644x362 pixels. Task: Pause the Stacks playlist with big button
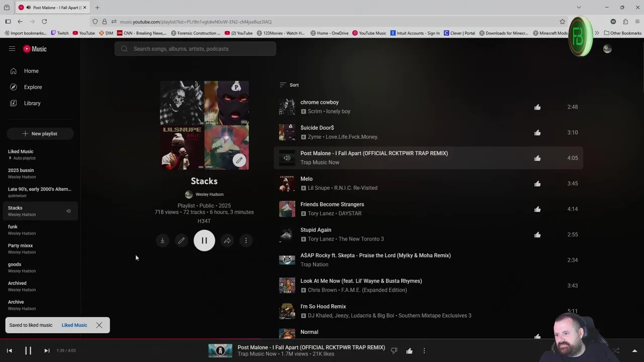point(204,240)
